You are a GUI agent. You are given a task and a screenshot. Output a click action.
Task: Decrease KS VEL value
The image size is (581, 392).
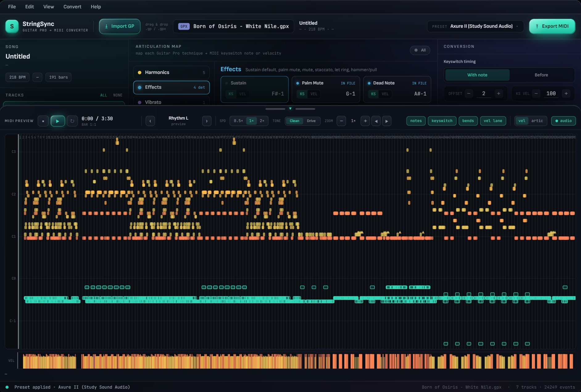click(x=536, y=93)
